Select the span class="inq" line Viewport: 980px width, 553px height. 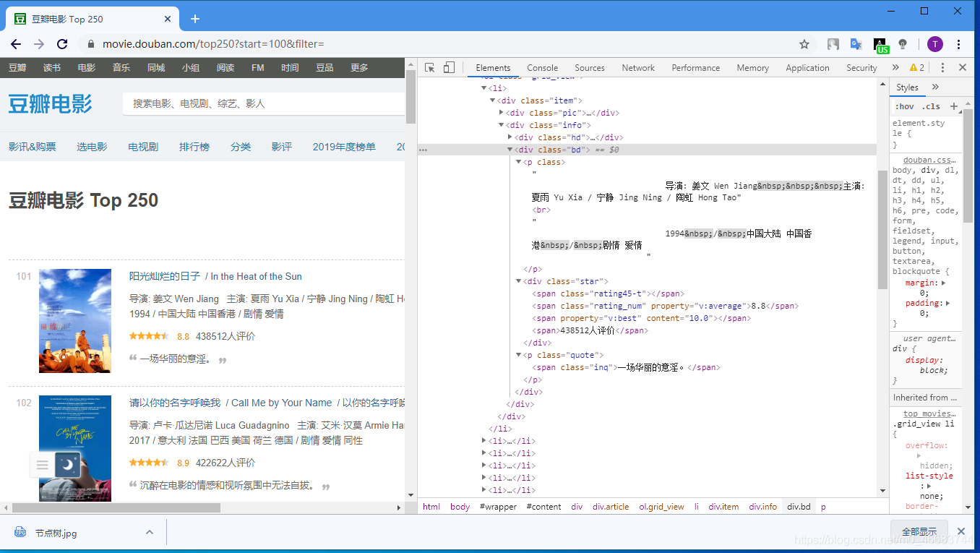[626, 367]
